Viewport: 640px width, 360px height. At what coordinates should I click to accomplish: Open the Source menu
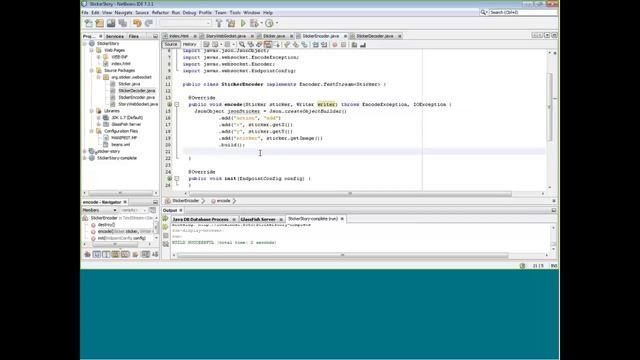point(142,13)
